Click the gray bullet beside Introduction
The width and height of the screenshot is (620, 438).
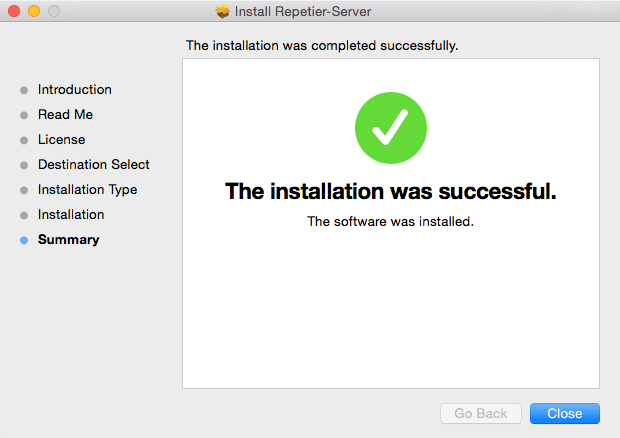click(x=24, y=90)
